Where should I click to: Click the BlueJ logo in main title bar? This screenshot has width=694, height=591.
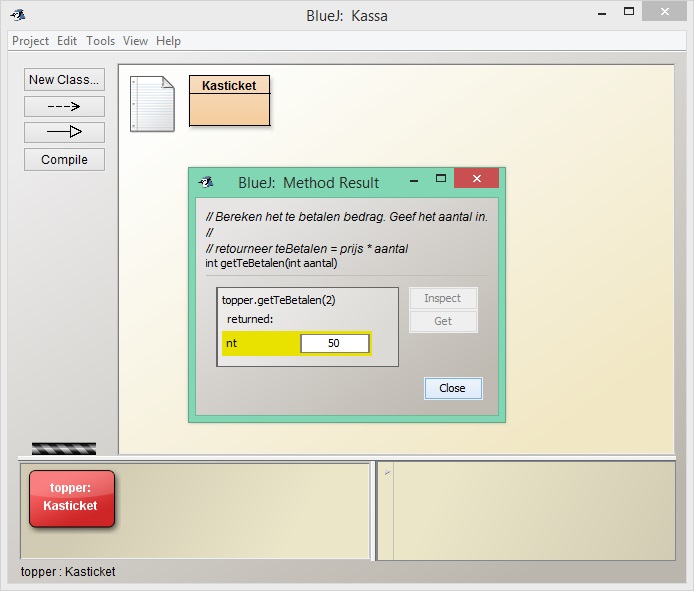pyautogui.click(x=18, y=15)
